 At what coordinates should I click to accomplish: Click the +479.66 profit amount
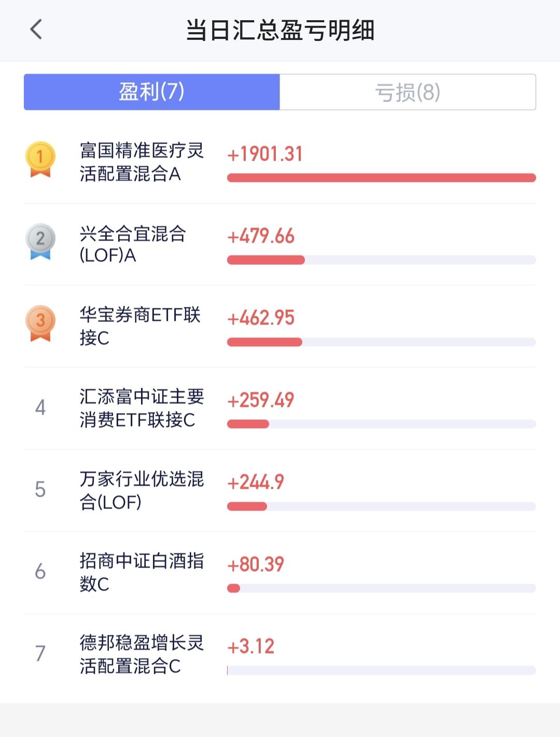pyautogui.click(x=261, y=236)
